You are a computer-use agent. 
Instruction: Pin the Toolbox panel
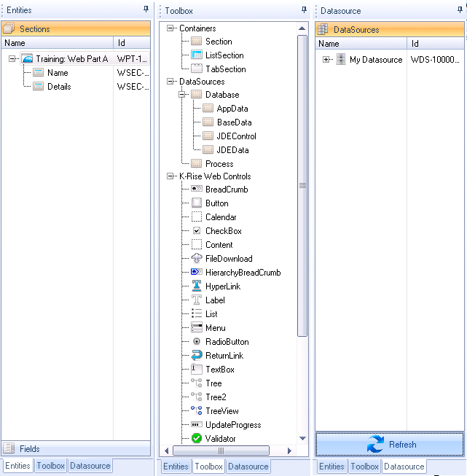click(304, 9)
